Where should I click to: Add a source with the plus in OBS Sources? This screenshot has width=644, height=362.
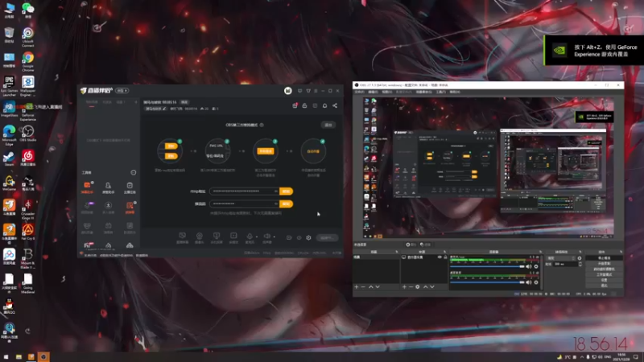[404, 287]
